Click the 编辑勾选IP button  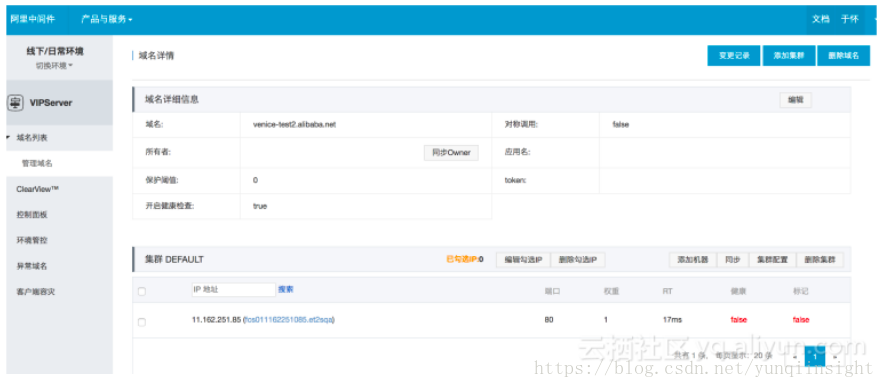tap(523, 260)
